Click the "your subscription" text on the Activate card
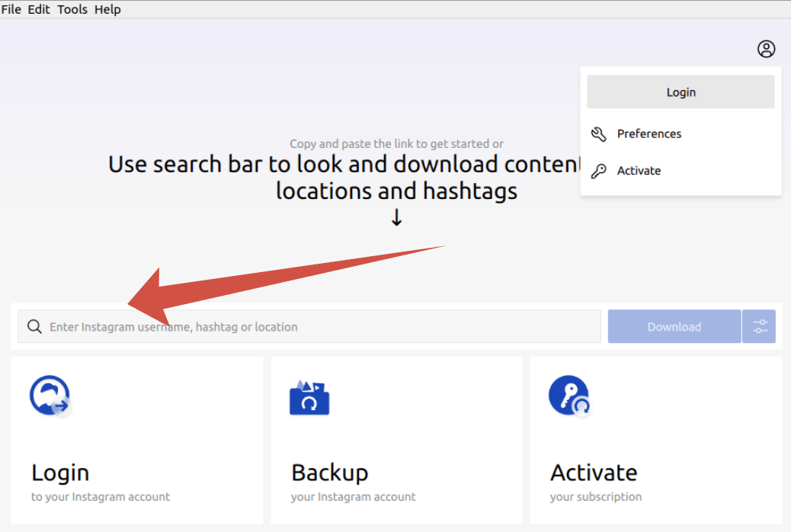791x532 pixels. tap(596, 497)
